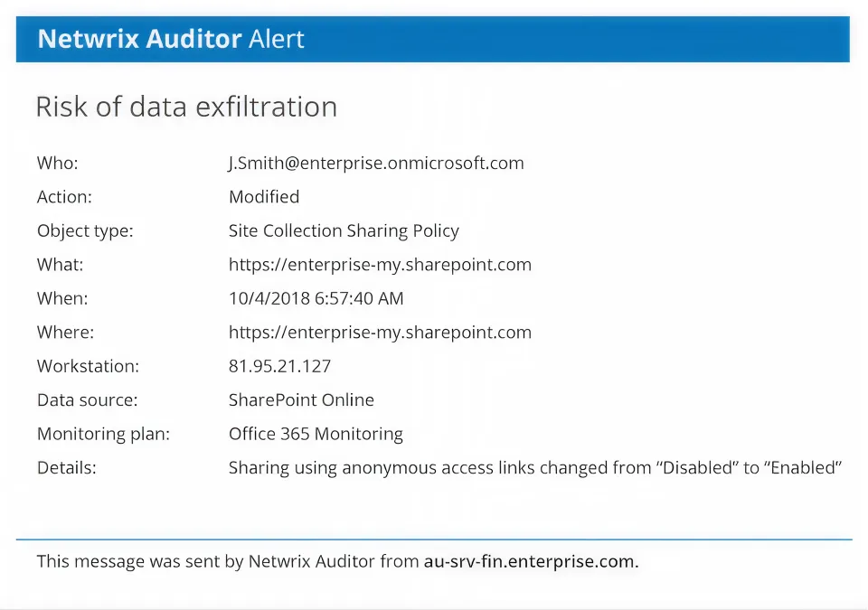Click the Object type: field label

[x=85, y=230]
